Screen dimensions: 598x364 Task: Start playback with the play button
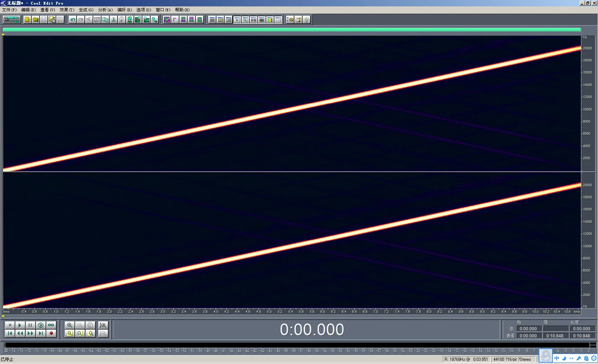20,325
